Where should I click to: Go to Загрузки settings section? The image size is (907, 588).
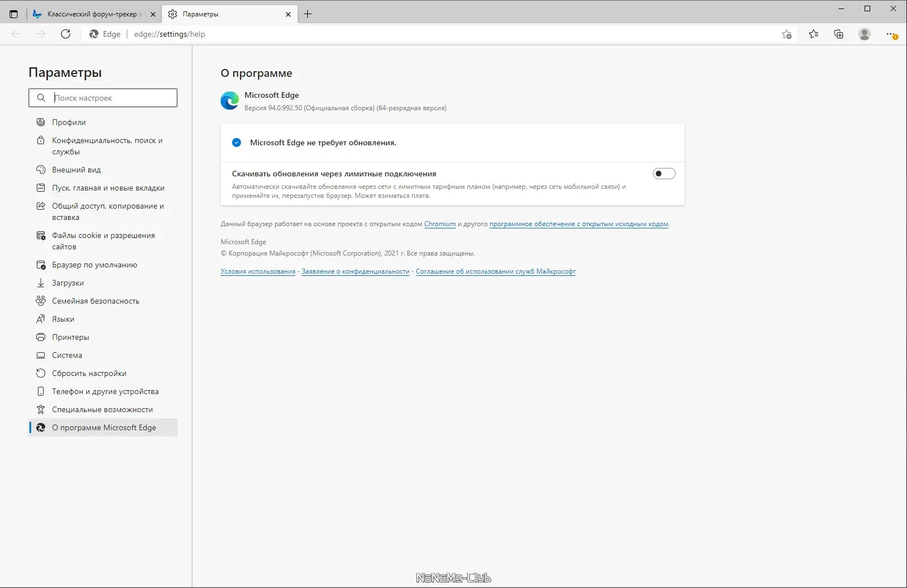68,283
